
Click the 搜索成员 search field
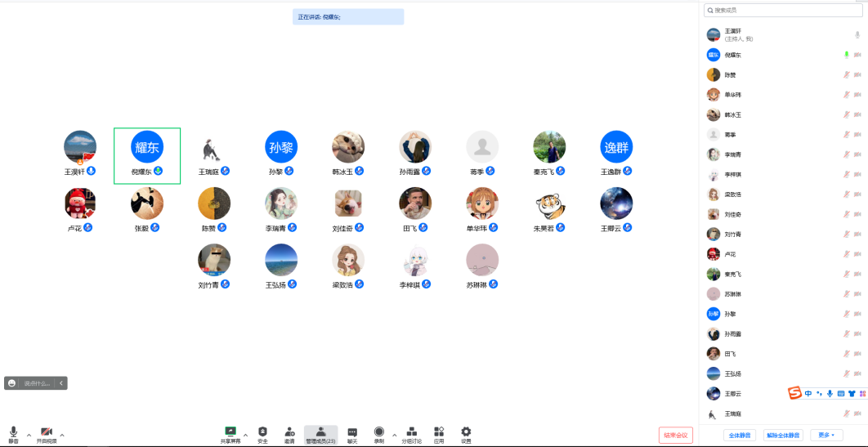point(783,10)
